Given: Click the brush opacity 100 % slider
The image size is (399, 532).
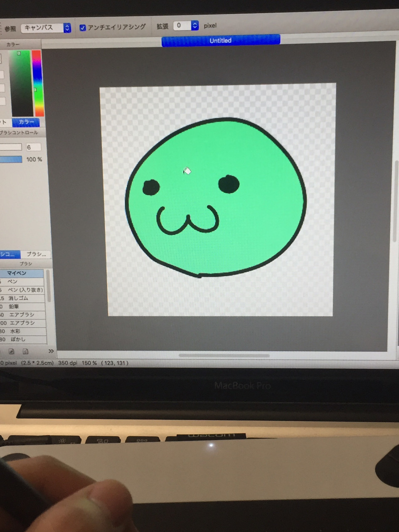Looking at the screenshot, I should pyautogui.click(x=11, y=160).
